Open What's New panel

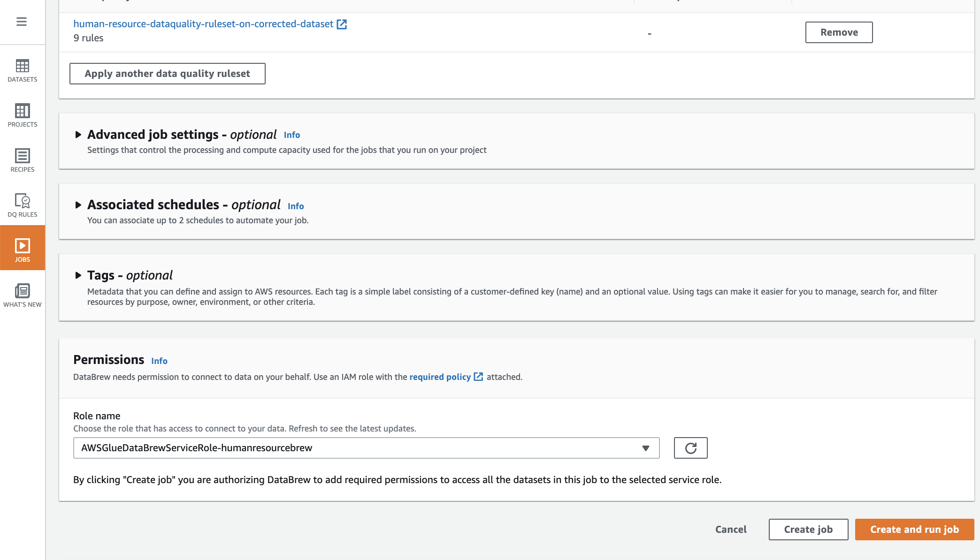click(23, 295)
